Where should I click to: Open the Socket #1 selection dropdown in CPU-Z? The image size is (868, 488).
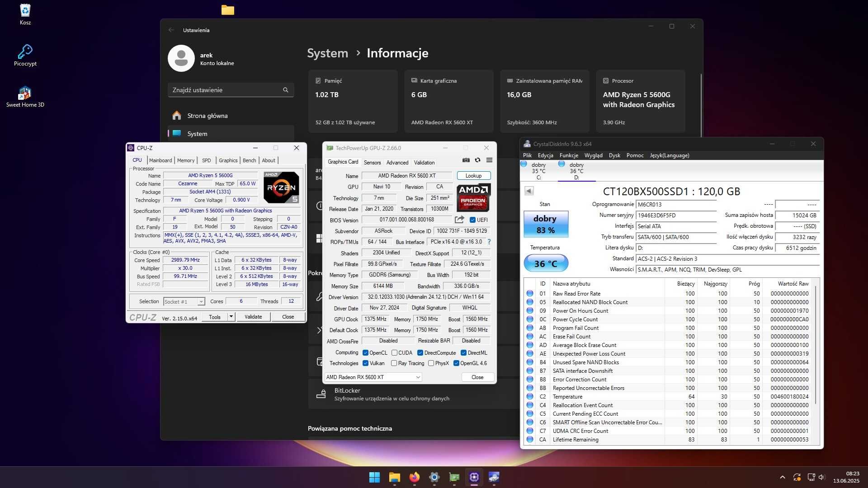click(x=184, y=301)
